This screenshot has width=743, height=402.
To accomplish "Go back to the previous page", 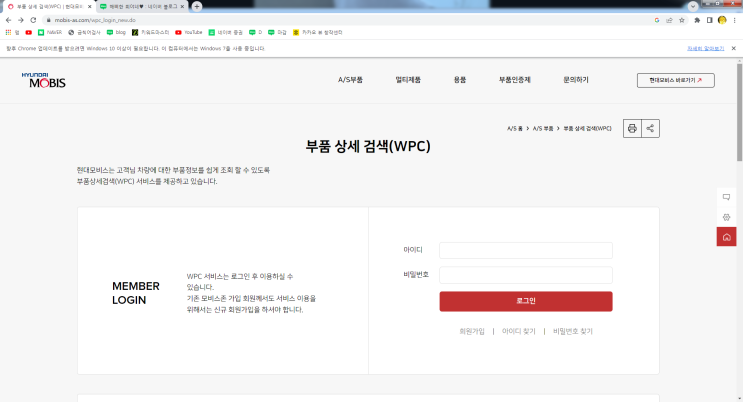I will [x=8, y=20].
